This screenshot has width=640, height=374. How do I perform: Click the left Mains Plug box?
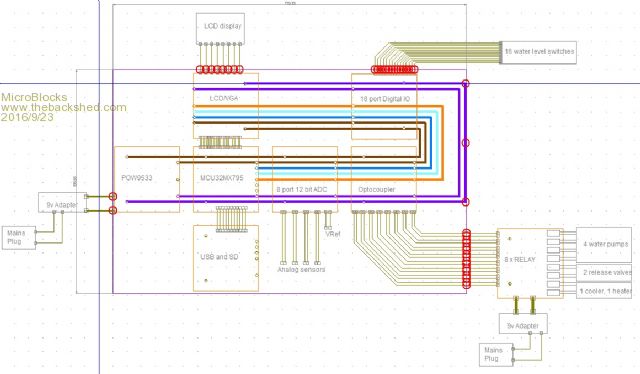(19, 238)
